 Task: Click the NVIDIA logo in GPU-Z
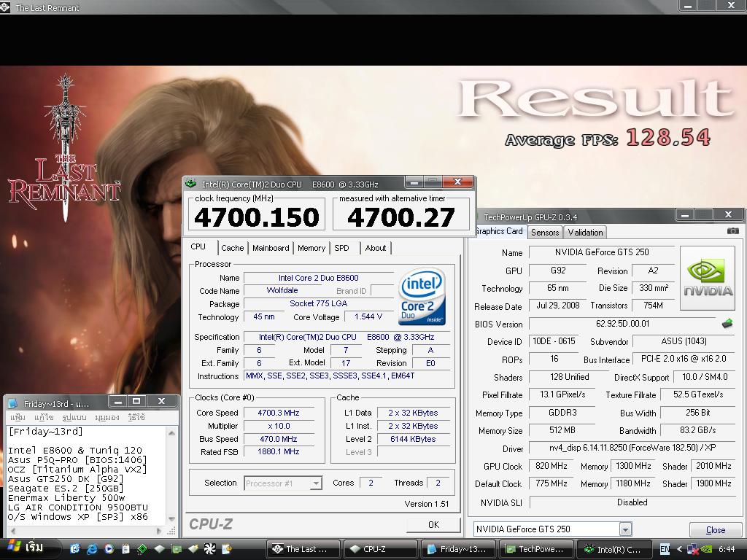click(708, 278)
